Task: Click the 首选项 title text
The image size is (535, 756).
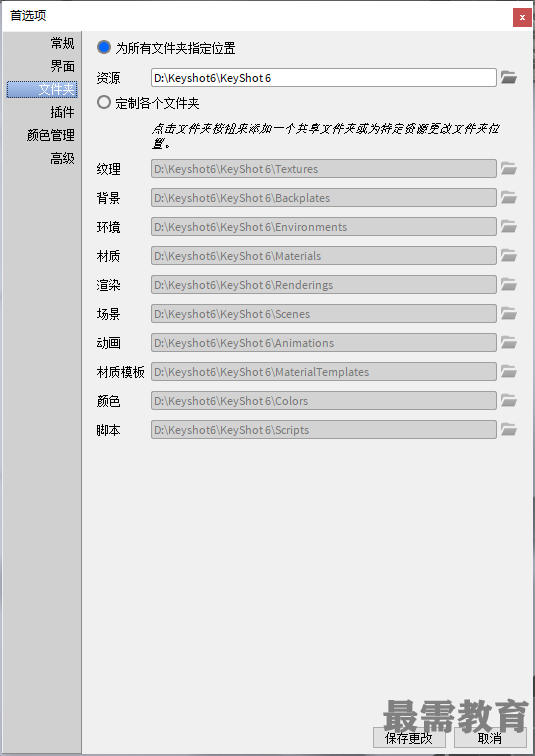Action: point(28,16)
